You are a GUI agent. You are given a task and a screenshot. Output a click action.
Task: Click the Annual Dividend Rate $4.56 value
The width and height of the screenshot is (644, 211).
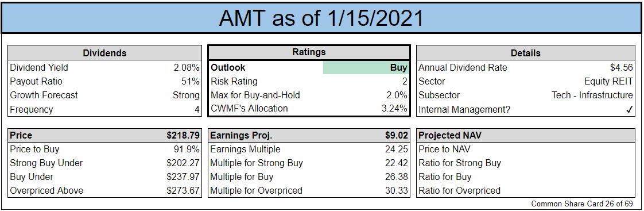tap(622, 67)
